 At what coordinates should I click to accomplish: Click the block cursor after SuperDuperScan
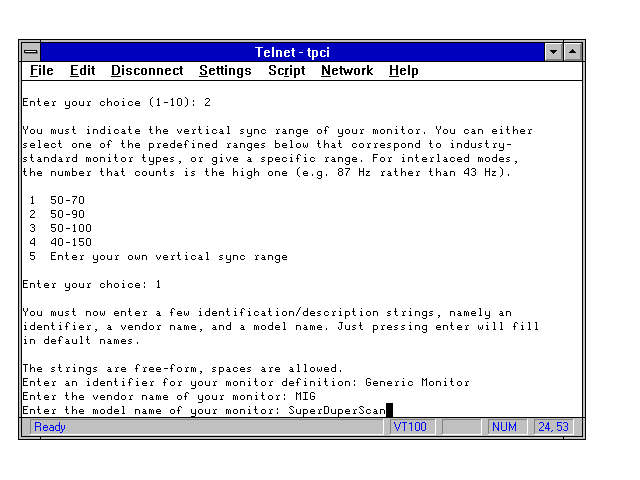coord(389,410)
